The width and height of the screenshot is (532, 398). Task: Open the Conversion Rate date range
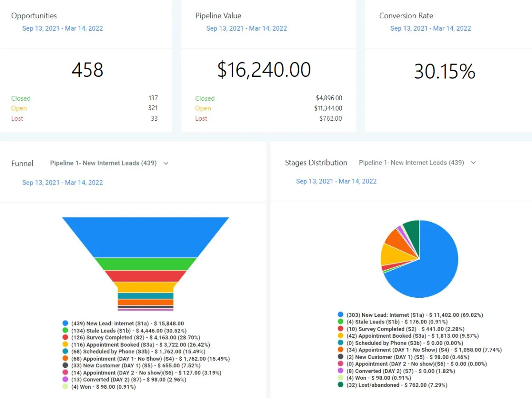[x=430, y=28]
